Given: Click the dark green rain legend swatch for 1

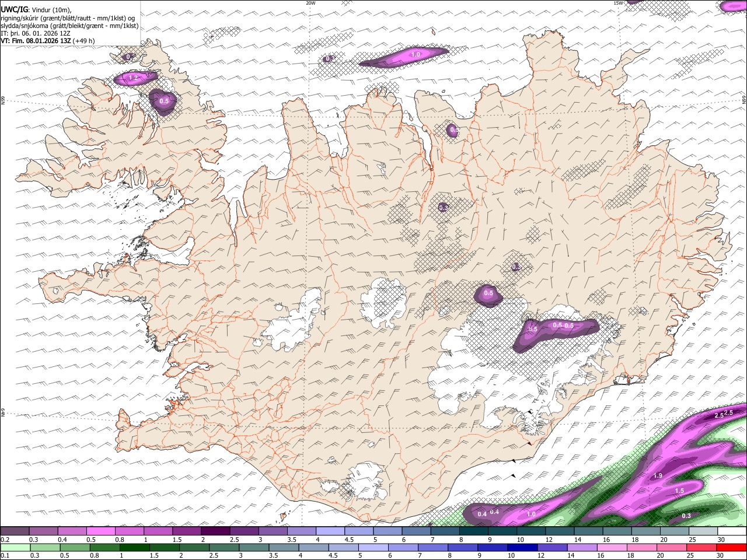Looking at the screenshot, I should click(134, 548).
